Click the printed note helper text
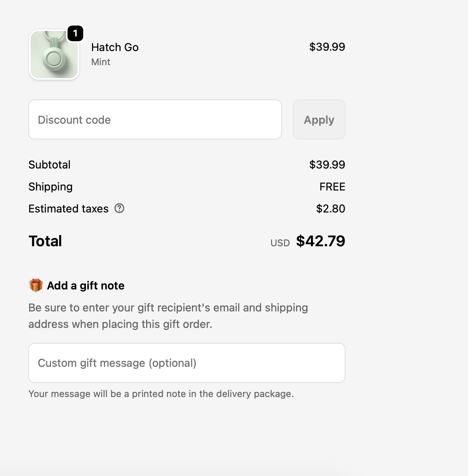Image resolution: width=468 pixels, height=476 pixels. 161,394
